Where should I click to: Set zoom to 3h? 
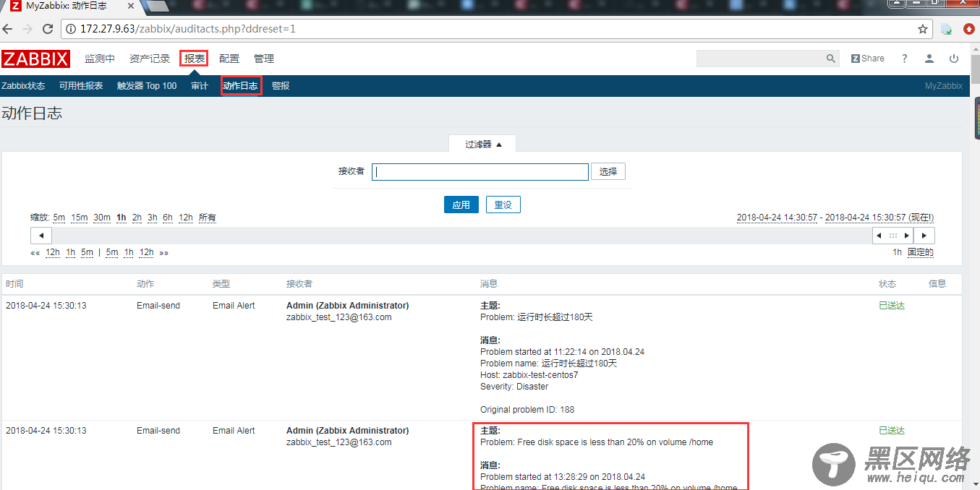click(x=153, y=218)
